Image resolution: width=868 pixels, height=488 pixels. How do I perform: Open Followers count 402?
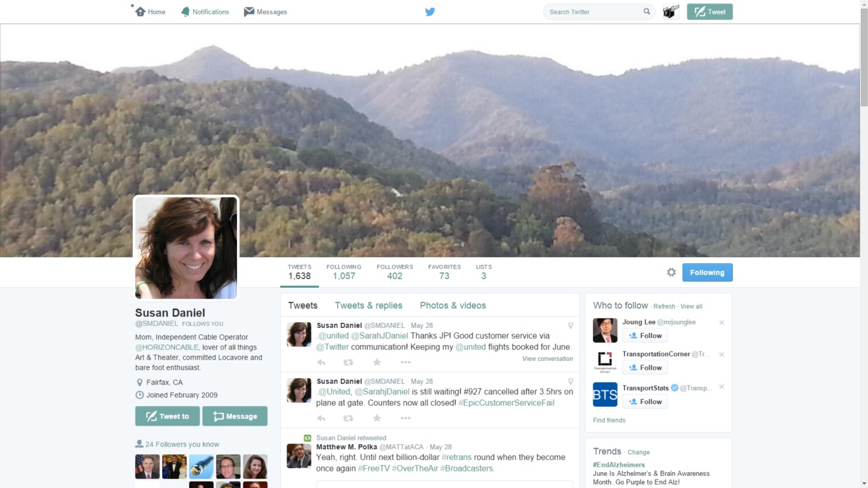coord(395,272)
